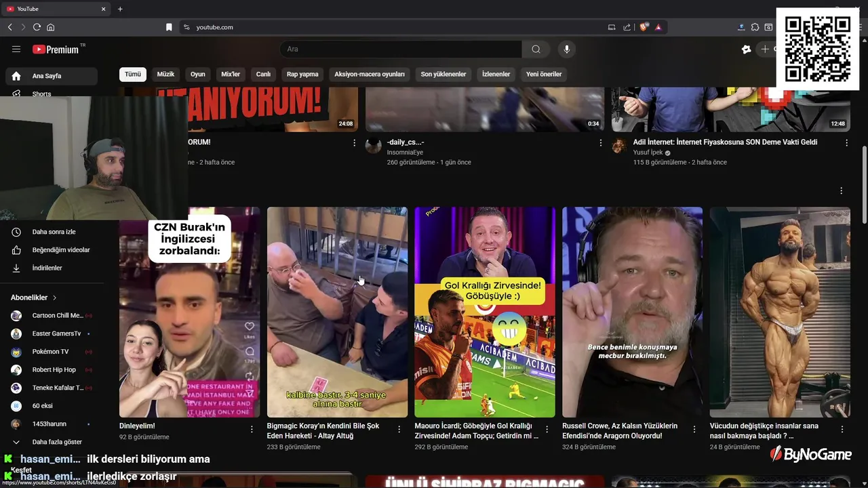Expand the Abonelikler section chevron
868x488 pixels.
tap(55, 298)
